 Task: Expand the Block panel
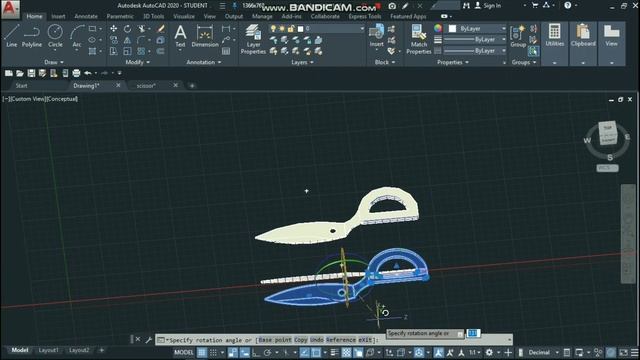(385, 62)
